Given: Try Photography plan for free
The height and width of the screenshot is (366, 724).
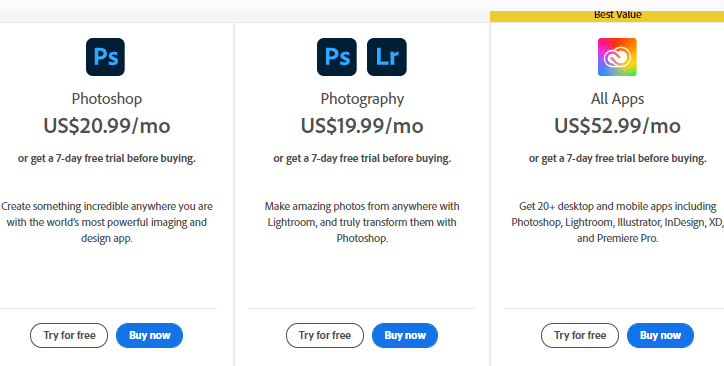Looking at the screenshot, I should click(x=325, y=336).
